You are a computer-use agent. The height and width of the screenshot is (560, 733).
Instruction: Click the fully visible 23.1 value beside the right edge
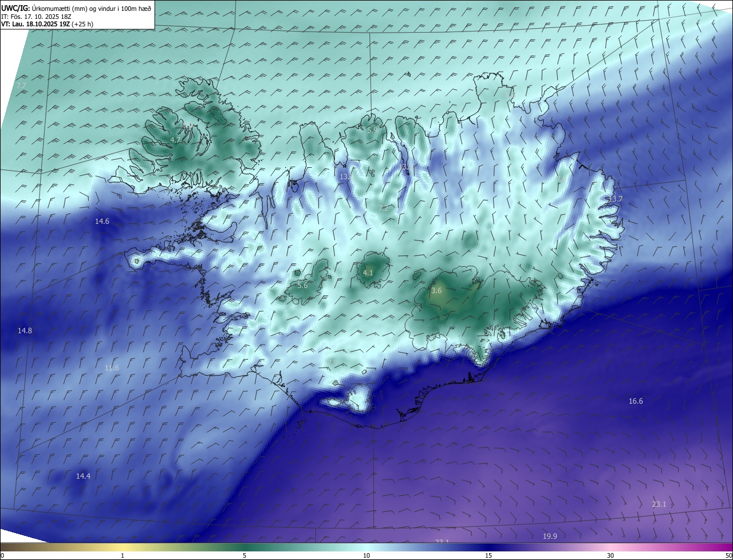click(659, 504)
